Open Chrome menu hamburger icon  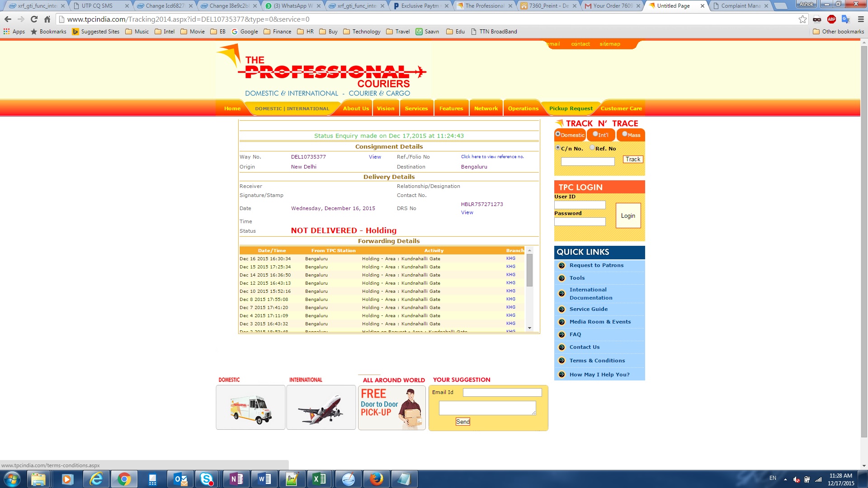[861, 19]
